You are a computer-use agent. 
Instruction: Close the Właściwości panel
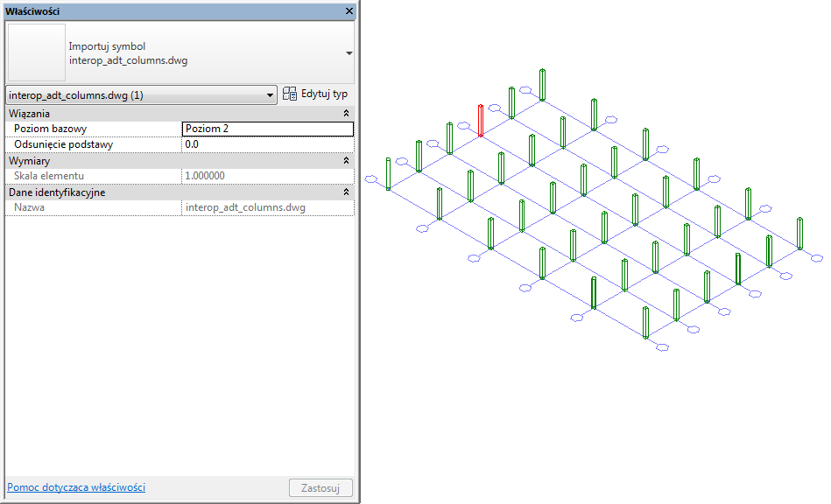[x=349, y=10]
